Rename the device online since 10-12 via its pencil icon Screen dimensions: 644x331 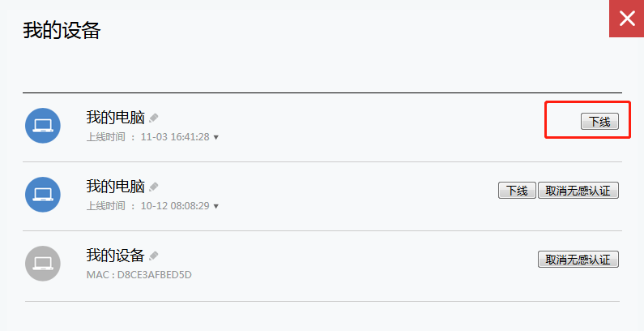point(154,187)
